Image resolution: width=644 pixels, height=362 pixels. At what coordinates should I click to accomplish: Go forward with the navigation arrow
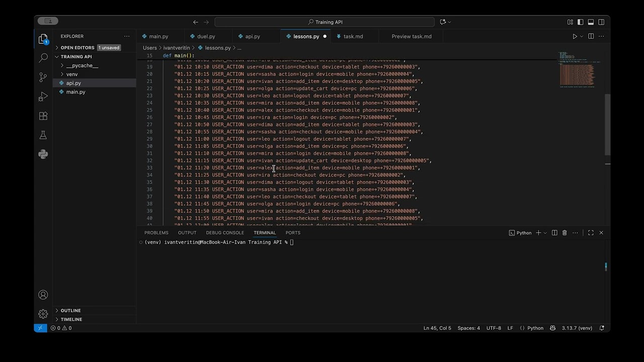206,22
